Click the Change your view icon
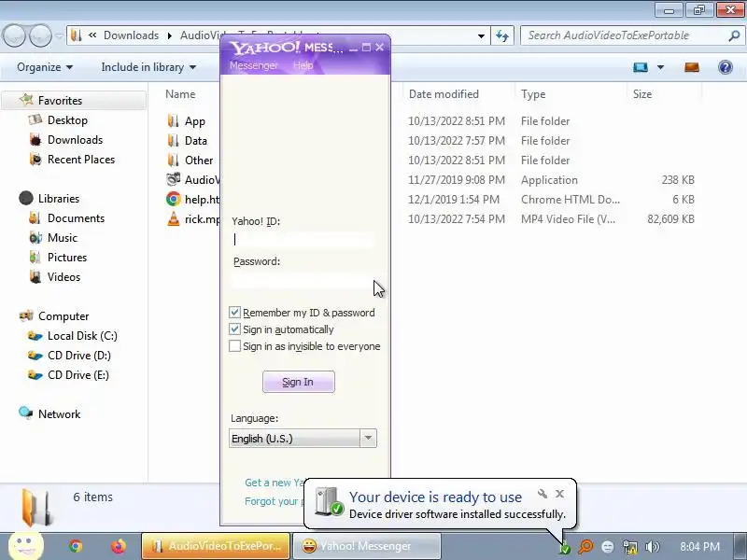Screen dimensions: 747x560 641,67
